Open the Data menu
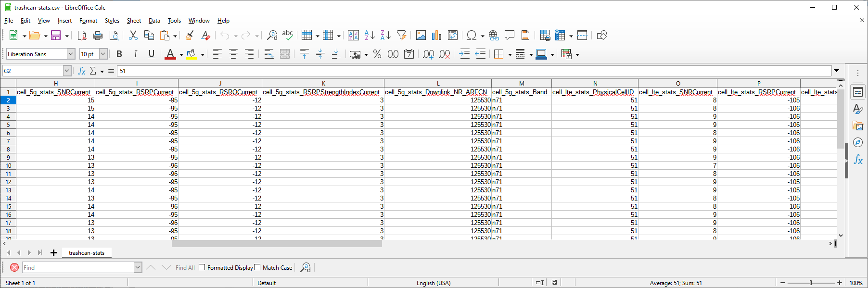The height and width of the screenshot is (288, 868). point(154,21)
